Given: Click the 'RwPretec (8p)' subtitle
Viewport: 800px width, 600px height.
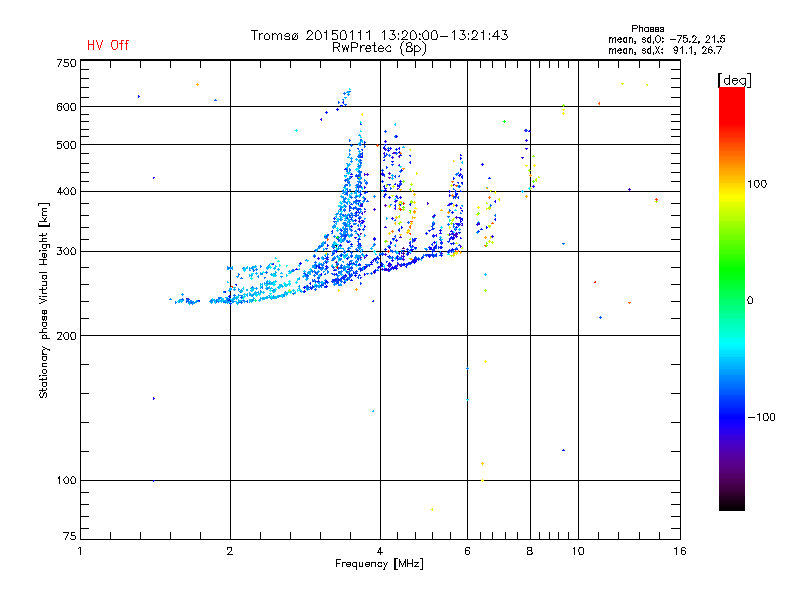Looking at the screenshot, I should click(379, 48).
